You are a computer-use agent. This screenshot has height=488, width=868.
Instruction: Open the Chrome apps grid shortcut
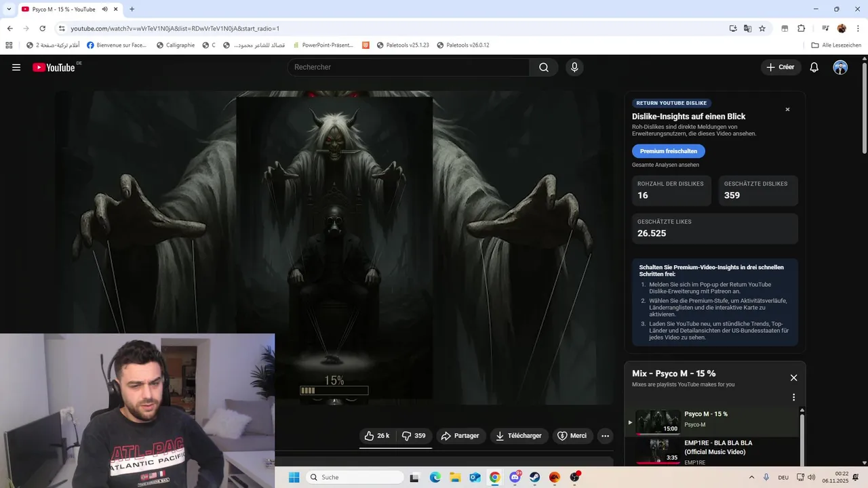click(x=9, y=45)
